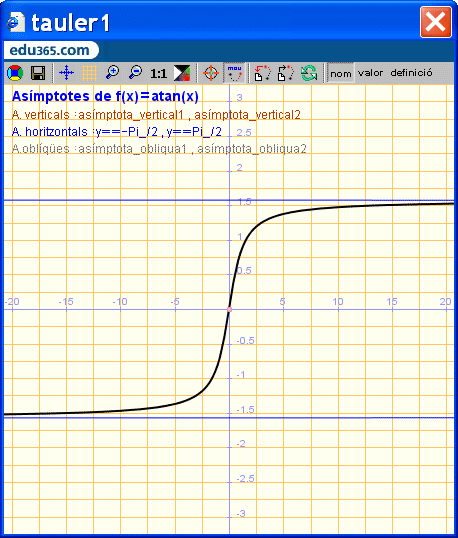The width and height of the screenshot is (458, 538).
Task: Click the floppy disk save icon
Action: coord(38,73)
